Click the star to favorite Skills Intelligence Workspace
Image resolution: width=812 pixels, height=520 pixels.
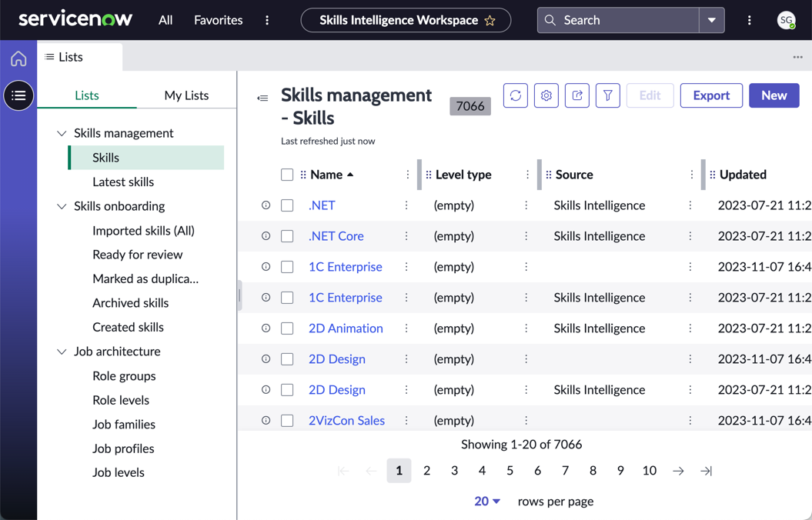coord(490,21)
